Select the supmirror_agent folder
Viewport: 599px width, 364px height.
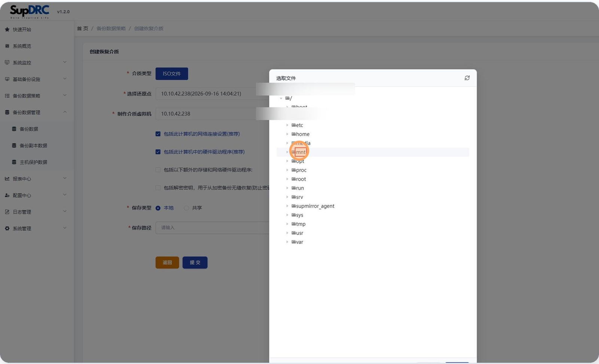pos(315,206)
